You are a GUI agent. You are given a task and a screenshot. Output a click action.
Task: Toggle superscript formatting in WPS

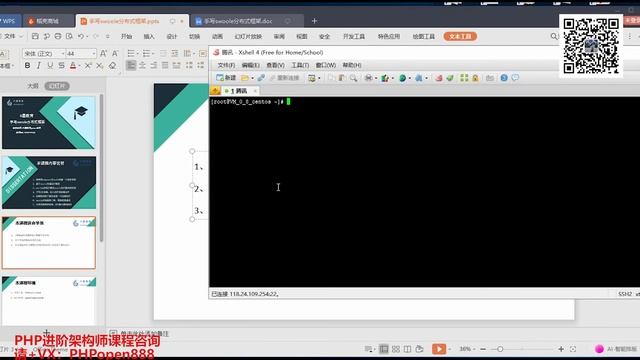88,65
